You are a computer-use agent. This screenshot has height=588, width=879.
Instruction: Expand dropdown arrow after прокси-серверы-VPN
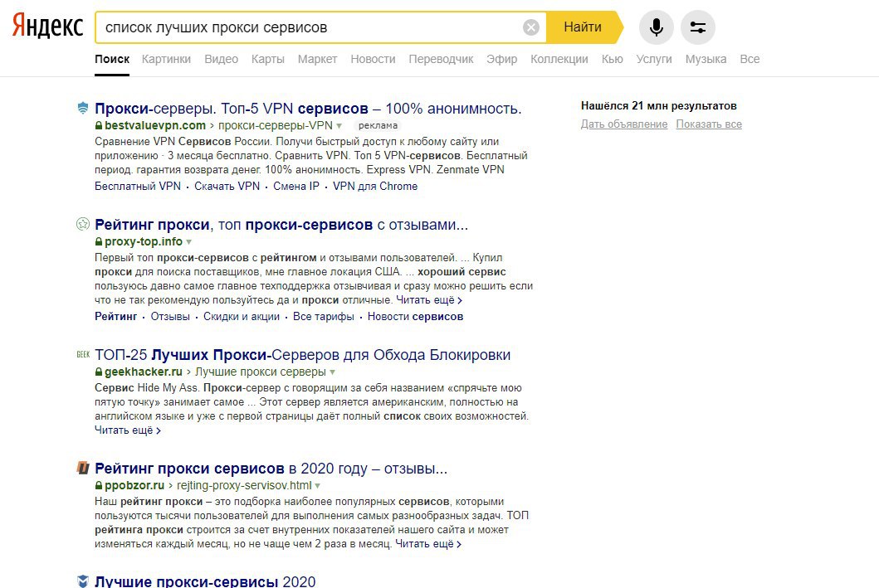coord(339,126)
